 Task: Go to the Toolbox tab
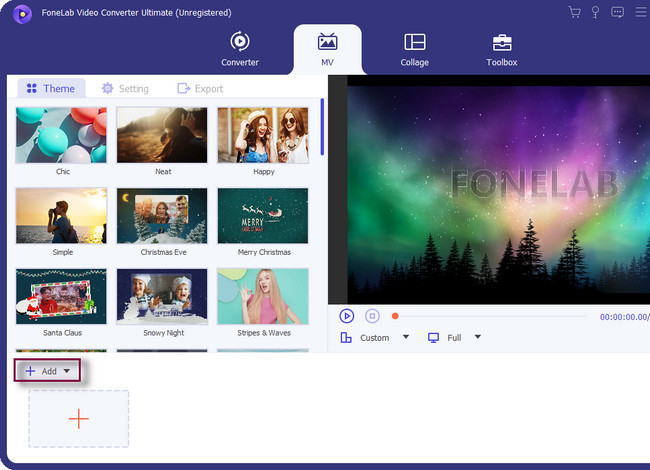pyautogui.click(x=502, y=49)
